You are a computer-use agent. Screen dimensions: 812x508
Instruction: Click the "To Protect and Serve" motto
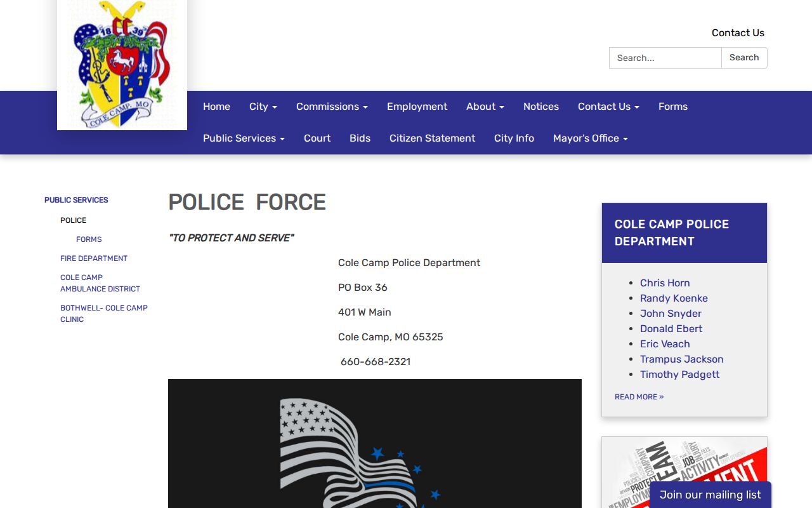pyautogui.click(x=231, y=238)
